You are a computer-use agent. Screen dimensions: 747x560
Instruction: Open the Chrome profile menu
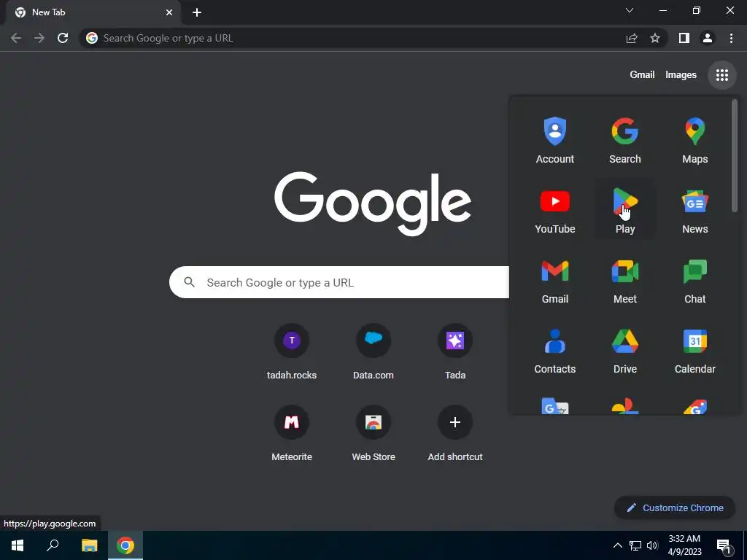708,38
